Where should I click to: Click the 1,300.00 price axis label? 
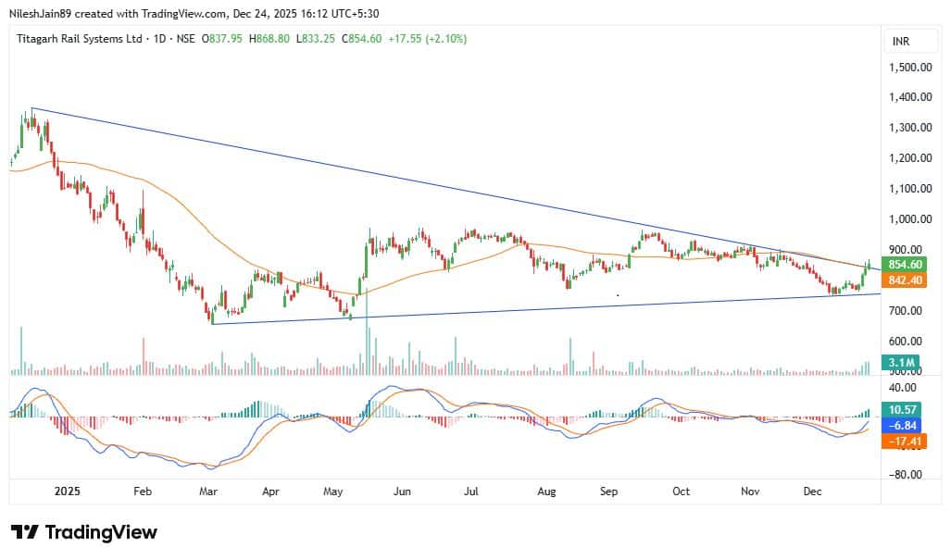[910, 128]
